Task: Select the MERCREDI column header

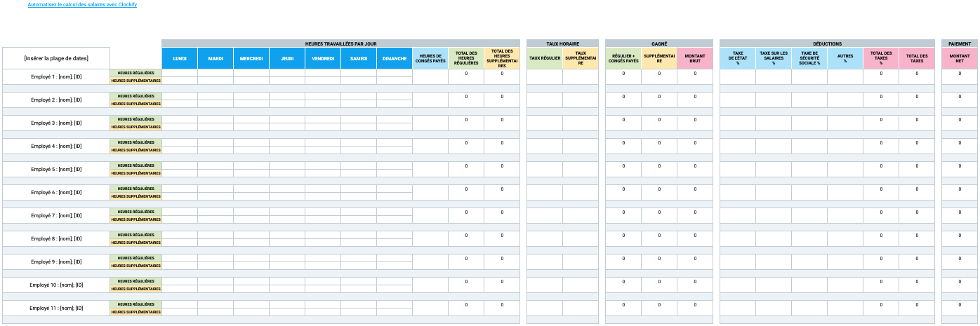Action: coord(251,58)
